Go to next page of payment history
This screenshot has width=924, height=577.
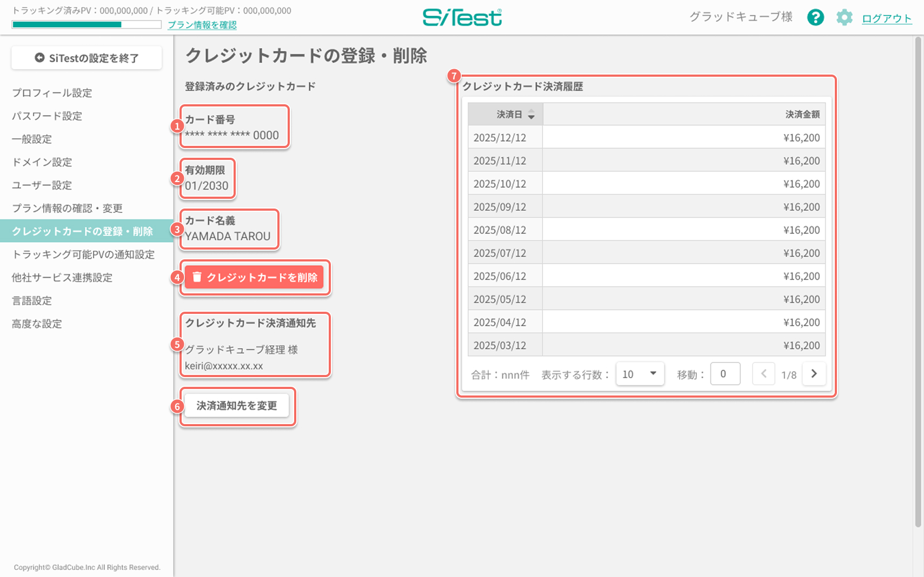point(814,374)
